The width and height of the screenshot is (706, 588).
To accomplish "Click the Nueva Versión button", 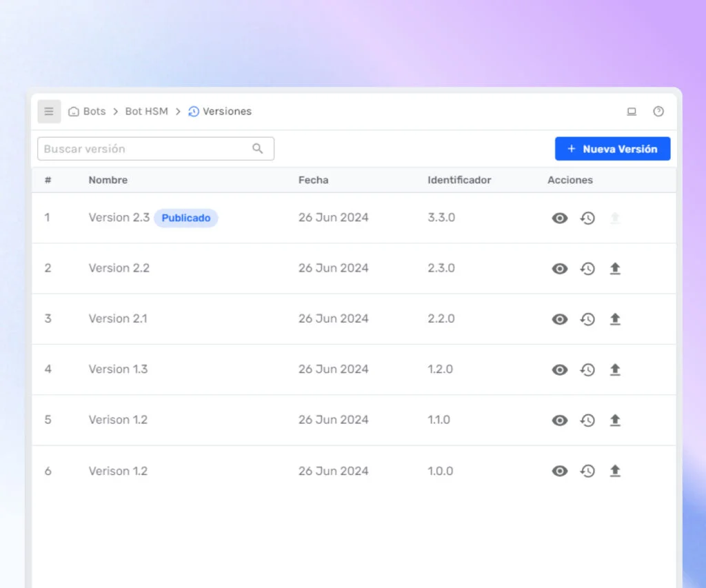I will coord(612,149).
